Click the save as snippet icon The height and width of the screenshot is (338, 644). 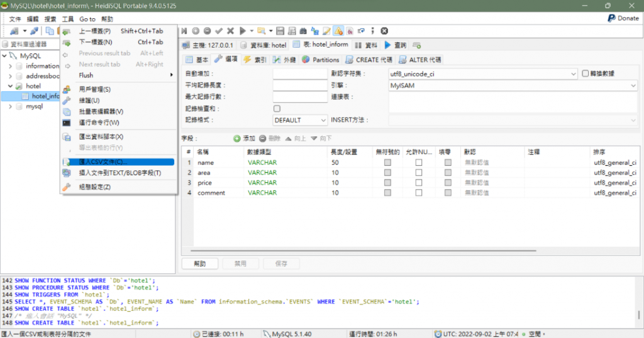coord(292,31)
